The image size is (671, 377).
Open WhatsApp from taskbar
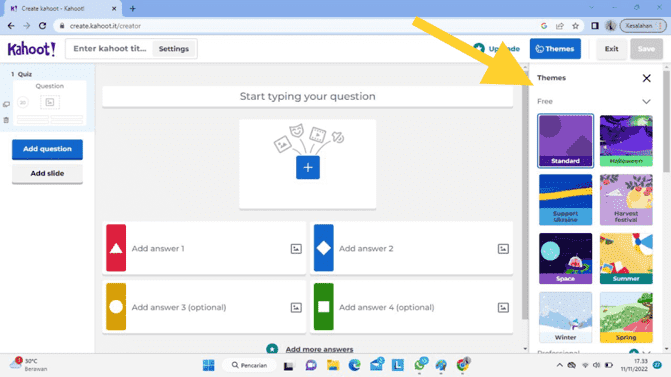[x=420, y=365]
